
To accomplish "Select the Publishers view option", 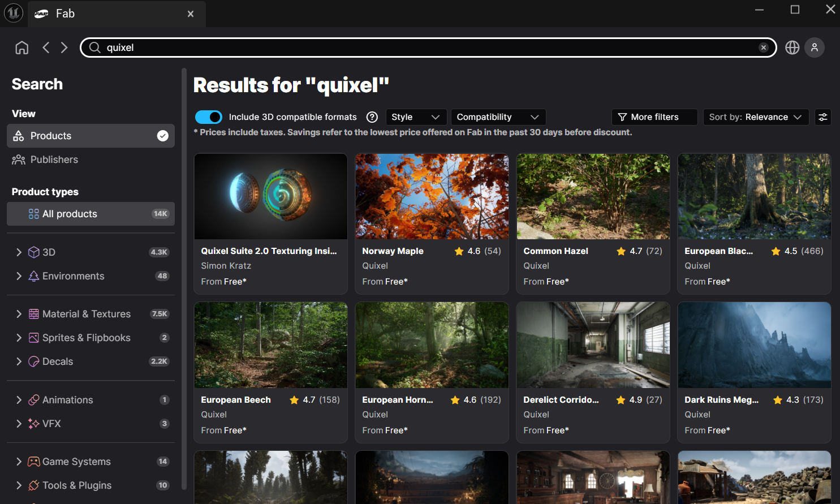I will click(x=54, y=160).
